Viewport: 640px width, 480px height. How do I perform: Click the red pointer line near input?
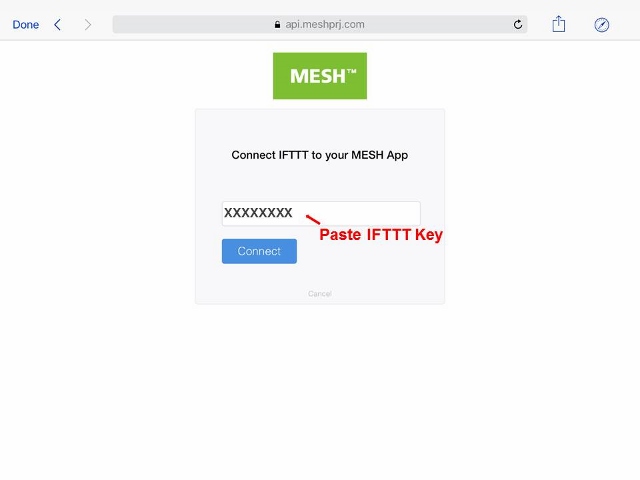313,220
